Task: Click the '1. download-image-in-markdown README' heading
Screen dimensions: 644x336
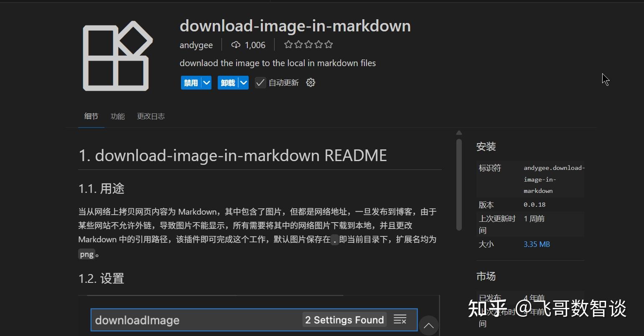Action: (x=233, y=155)
